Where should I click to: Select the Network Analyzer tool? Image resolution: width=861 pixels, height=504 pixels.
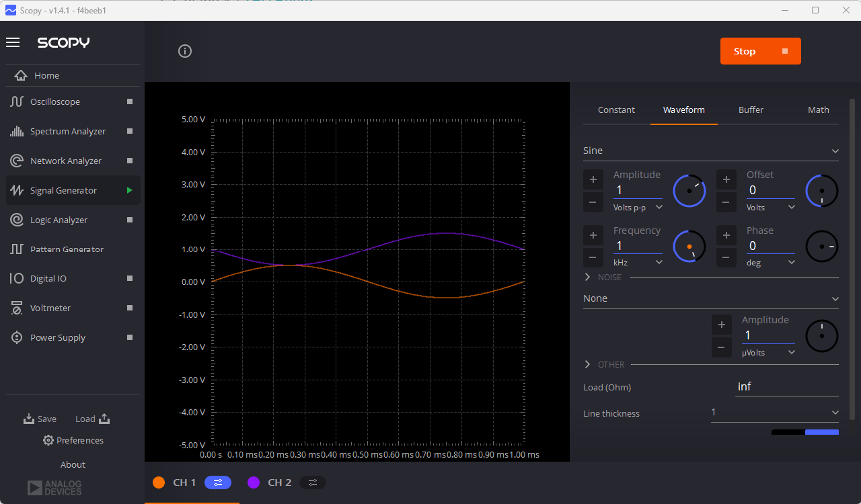coord(66,160)
